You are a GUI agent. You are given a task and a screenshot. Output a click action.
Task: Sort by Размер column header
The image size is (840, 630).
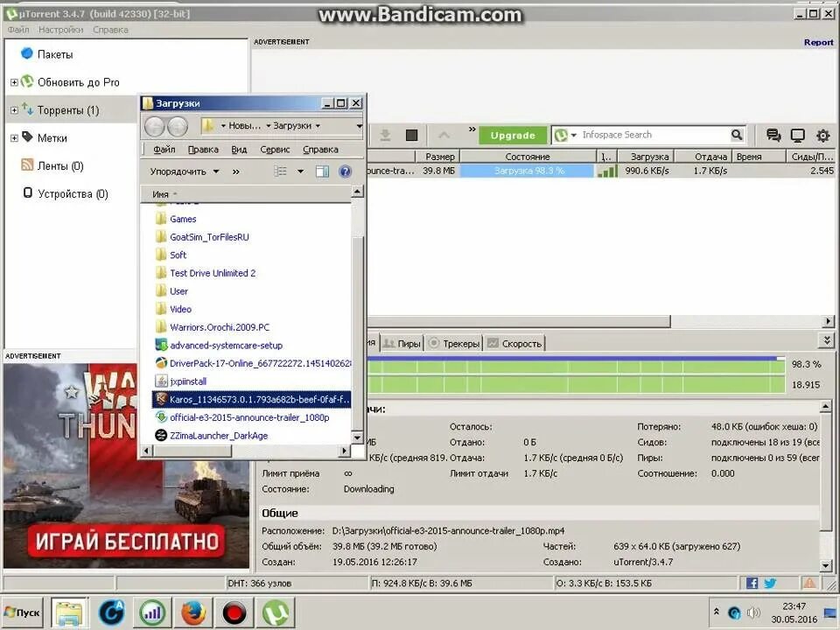tap(437, 157)
